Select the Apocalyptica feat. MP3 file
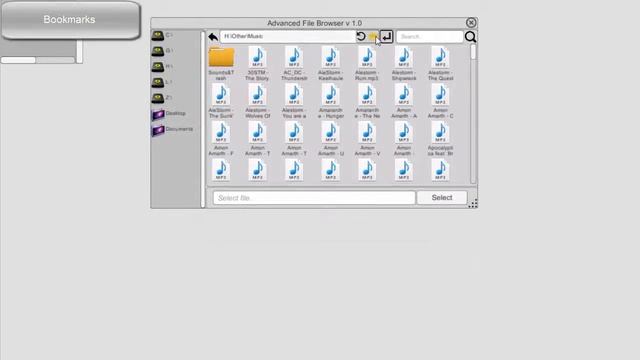Screen dimensions: 640x360 click(x=440, y=139)
